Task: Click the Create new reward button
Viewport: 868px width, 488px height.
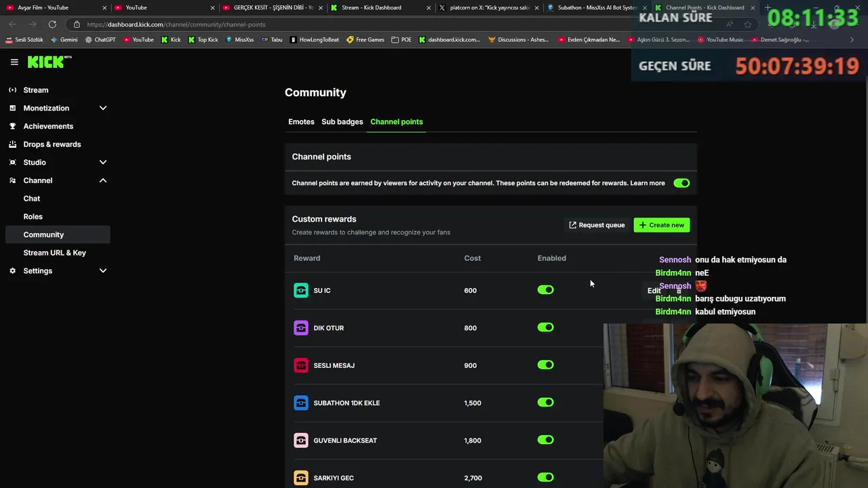Action: coord(661,225)
